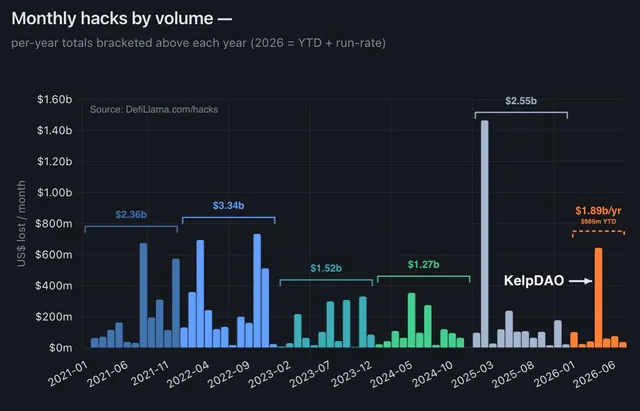Select the $800m y-axis tick label

tap(54, 224)
